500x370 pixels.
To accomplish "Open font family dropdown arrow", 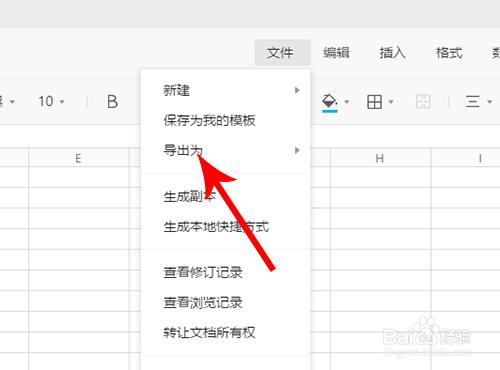I will [12, 102].
